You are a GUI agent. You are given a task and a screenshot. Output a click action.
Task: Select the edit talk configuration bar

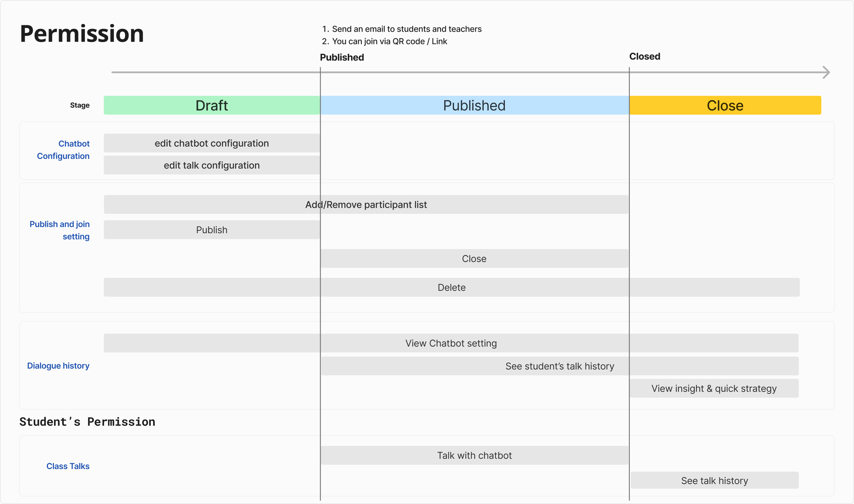tap(211, 165)
